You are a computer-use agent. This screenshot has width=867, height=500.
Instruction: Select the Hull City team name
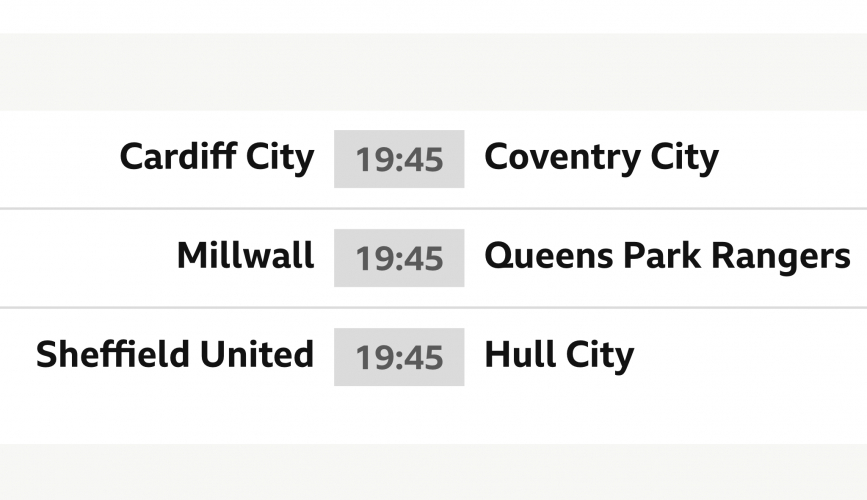559,355
